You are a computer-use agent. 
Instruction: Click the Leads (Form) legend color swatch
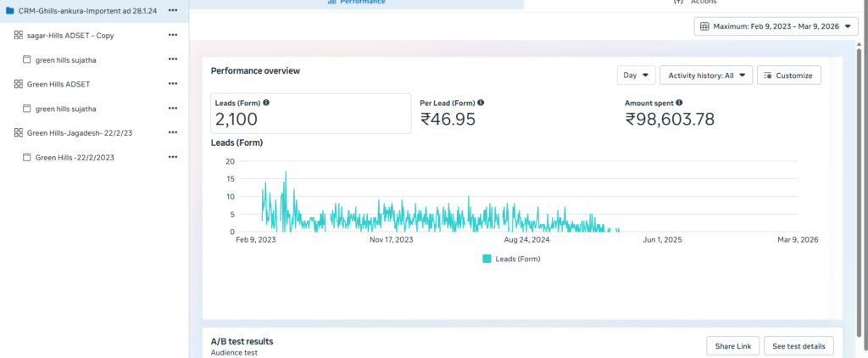pyautogui.click(x=487, y=259)
